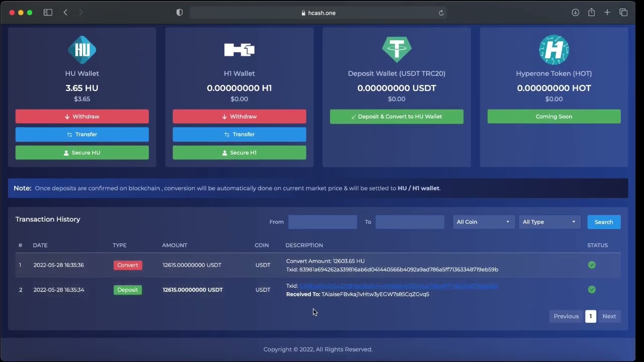Screen dimensions: 644x362
Task: Open the deposit Txid hyperlink
Action: pyautogui.click(x=398, y=286)
